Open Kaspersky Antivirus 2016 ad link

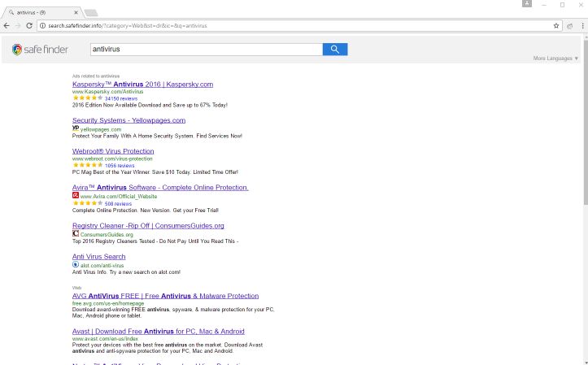click(x=142, y=85)
